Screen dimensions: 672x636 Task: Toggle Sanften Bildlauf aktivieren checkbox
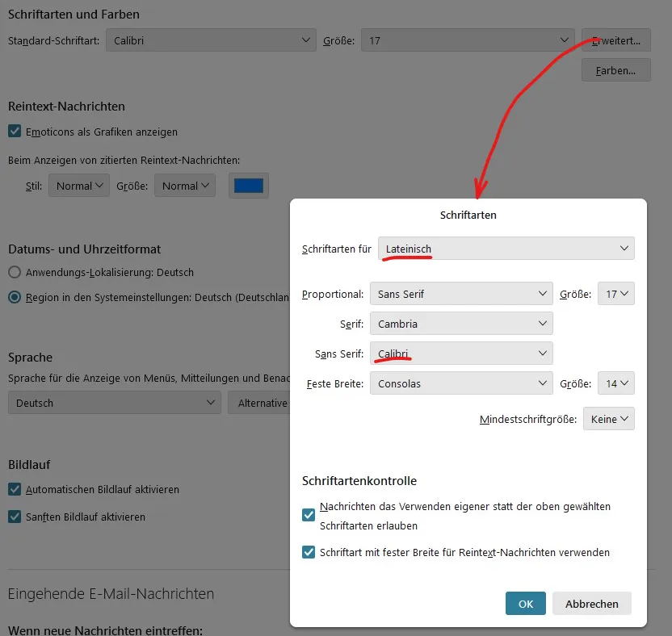click(x=15, y=517)
